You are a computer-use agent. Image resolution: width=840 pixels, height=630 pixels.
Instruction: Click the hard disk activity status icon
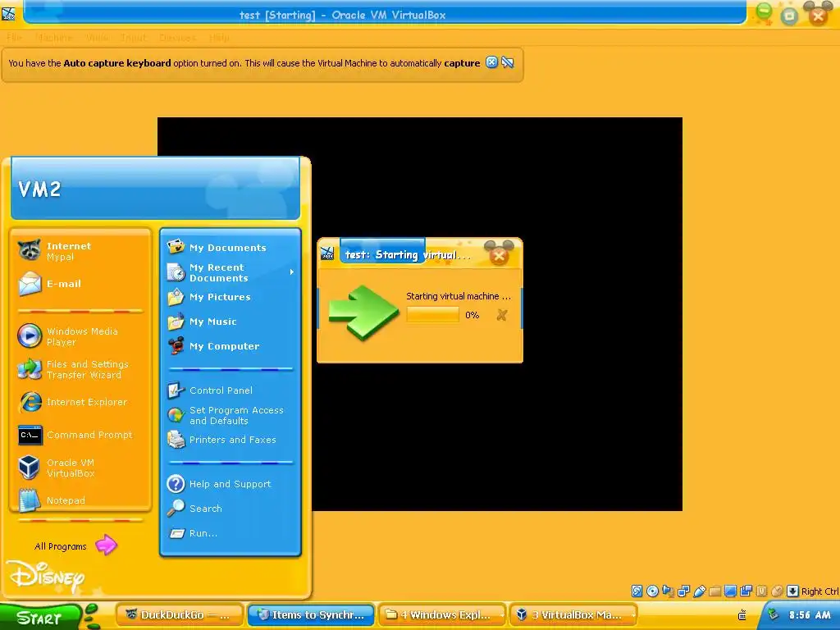coord(637,591)
